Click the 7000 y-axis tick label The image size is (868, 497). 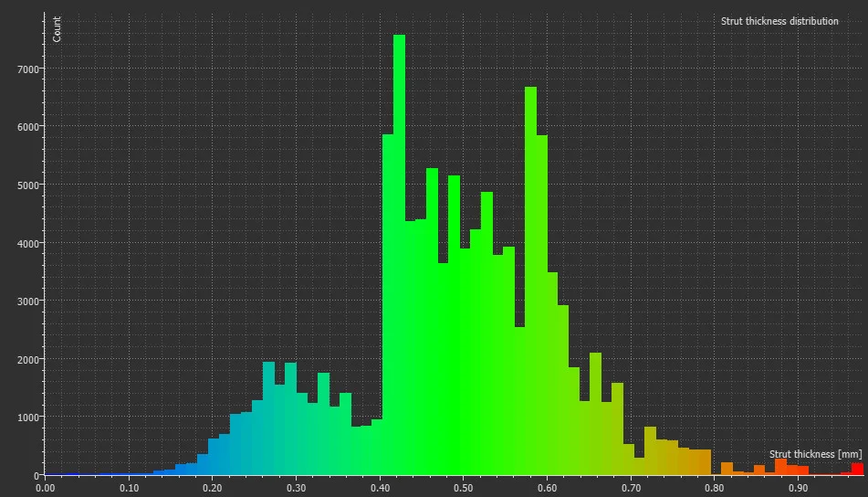[x=28, y=69]
